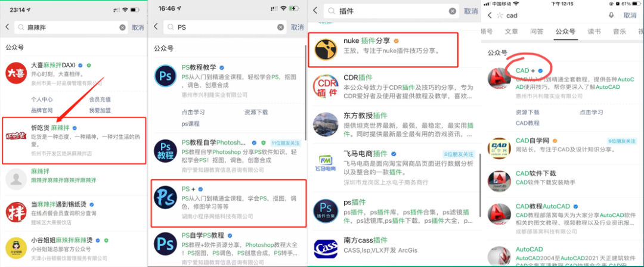644x267 pixels.
Task: Focus the 插件 search input
Action: 392,11
